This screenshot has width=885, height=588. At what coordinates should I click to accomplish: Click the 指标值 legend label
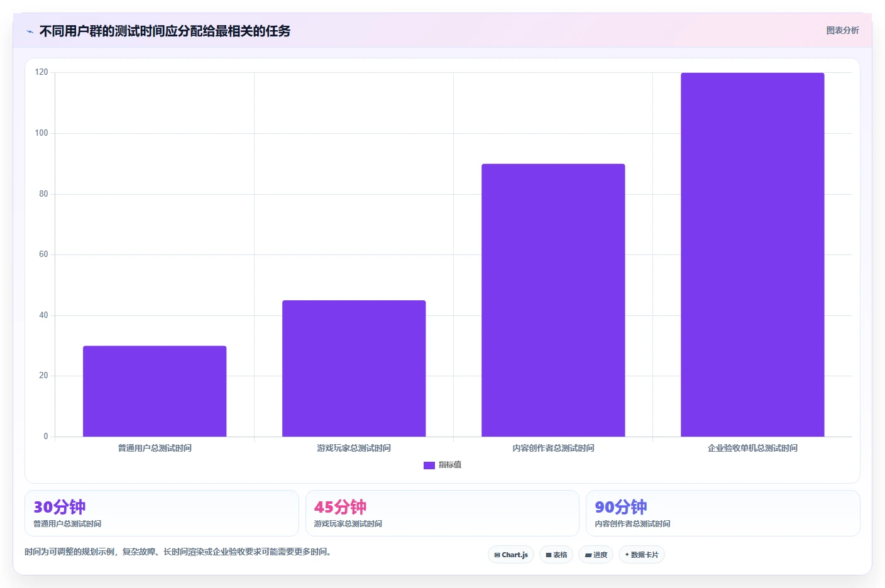(450, 465)
